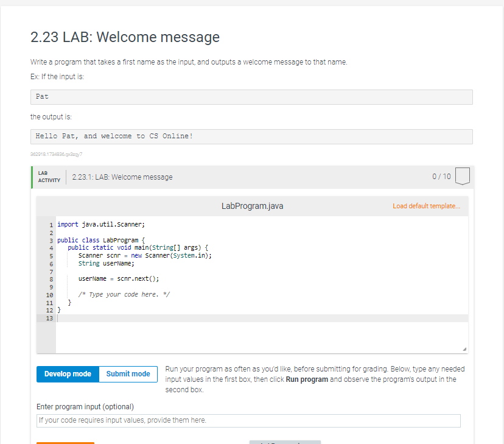Screen dimensions: 504x444
Task: Focus the Enter program input field
Action: 248,420
